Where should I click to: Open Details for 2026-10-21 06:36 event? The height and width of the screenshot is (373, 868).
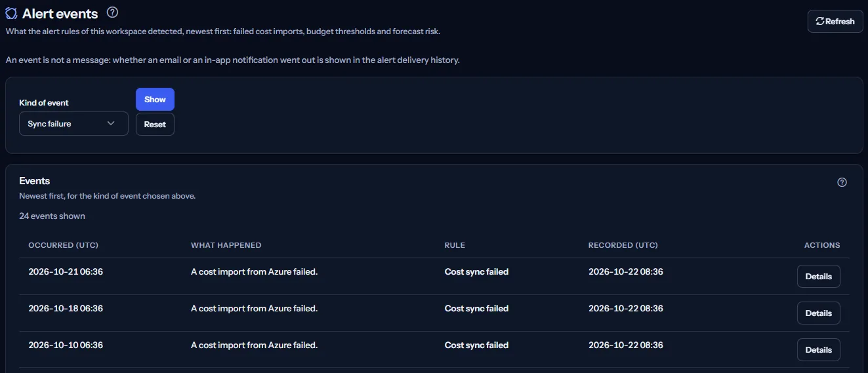click(818, 276)
